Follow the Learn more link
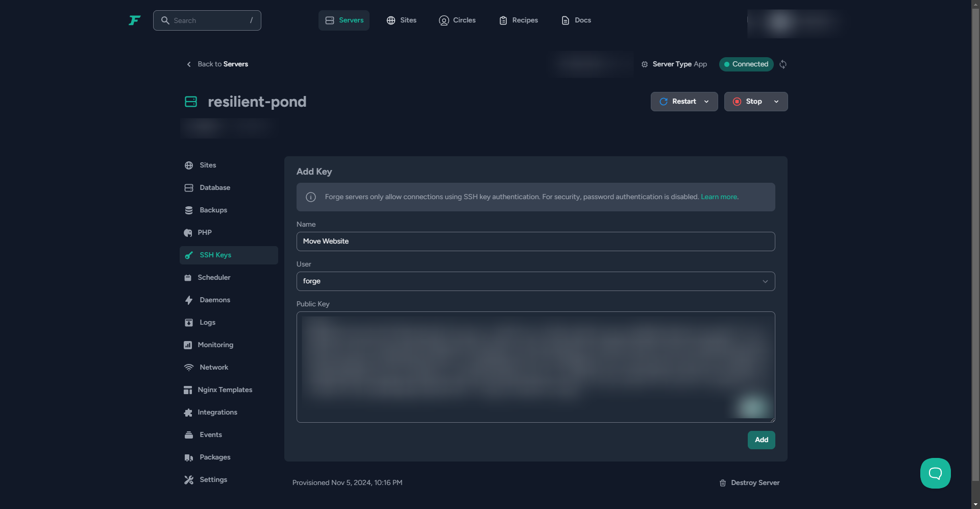The image size is (980, 509). 719,197
